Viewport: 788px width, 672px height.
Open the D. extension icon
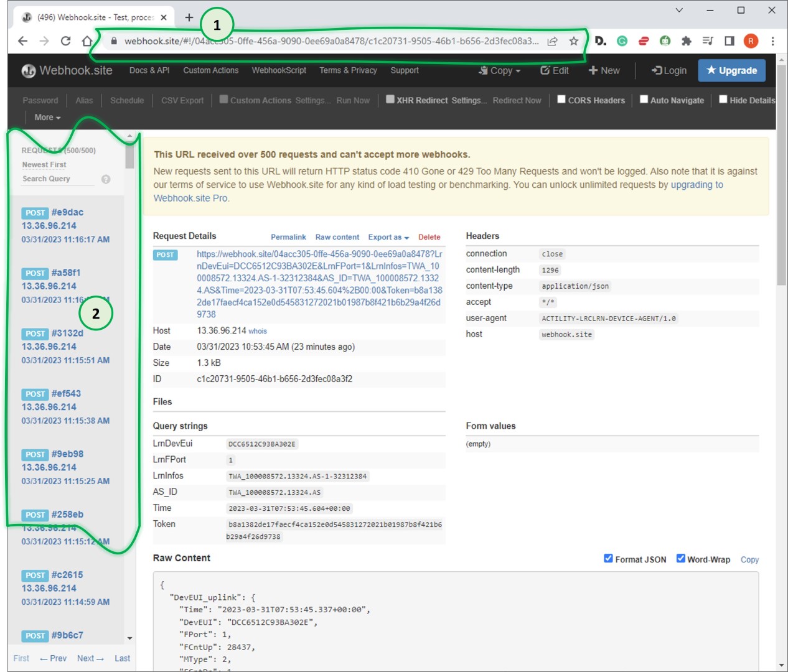pos(600,41)
